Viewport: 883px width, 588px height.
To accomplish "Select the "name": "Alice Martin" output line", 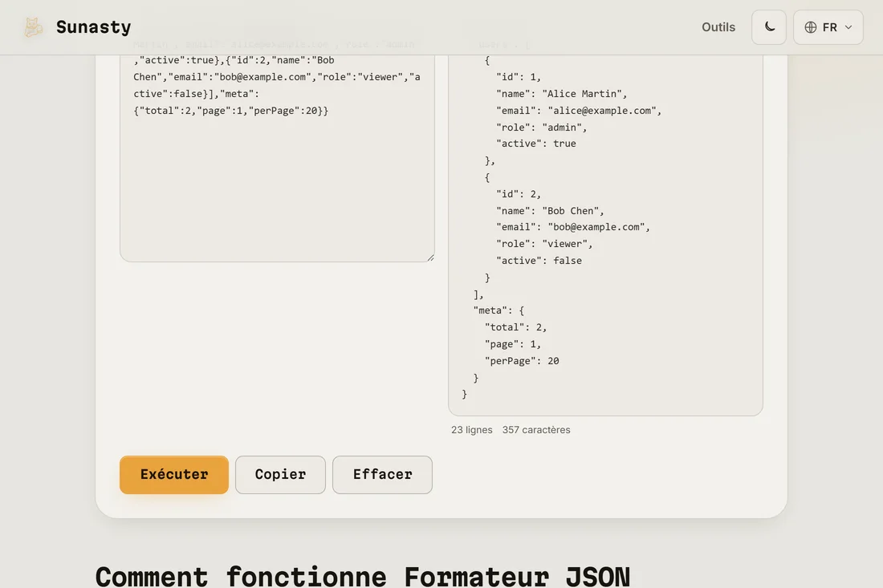I will tap(561, 94).
